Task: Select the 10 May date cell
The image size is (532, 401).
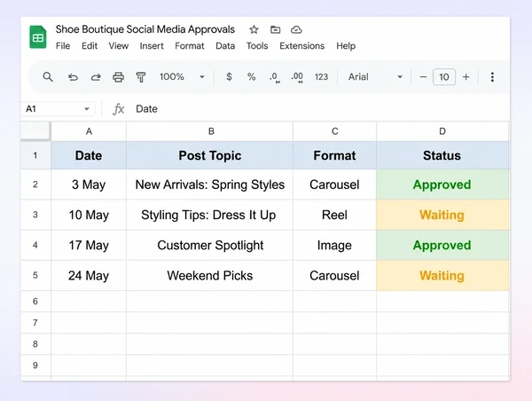Action: coord(89,215)
